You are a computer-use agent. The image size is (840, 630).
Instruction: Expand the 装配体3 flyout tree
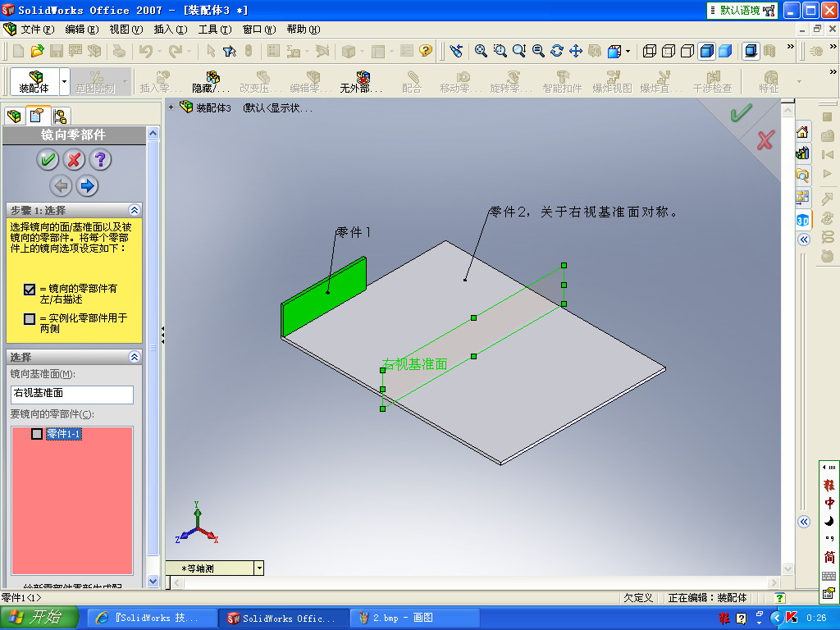click(x=171, y=107)
